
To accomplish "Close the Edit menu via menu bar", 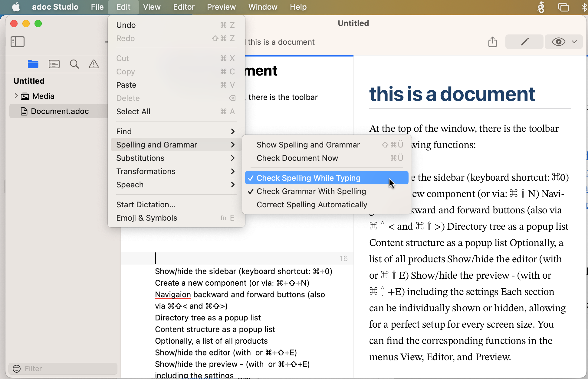I will (x=123, y=7).
